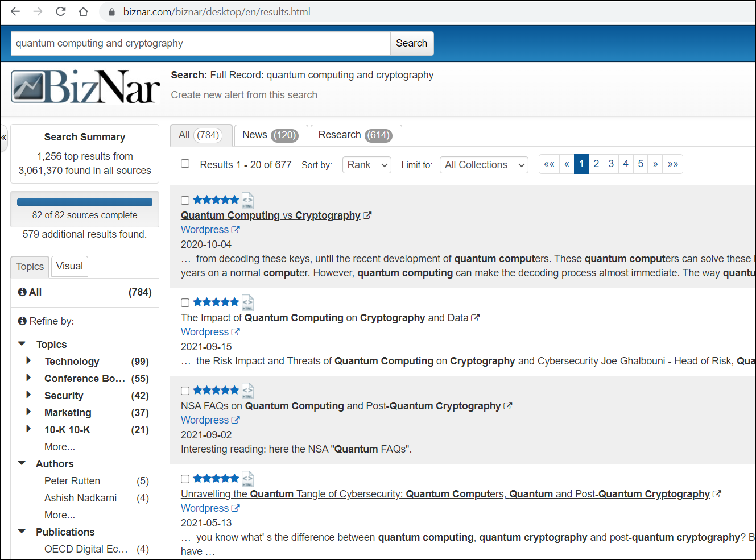Open the browser home icon
This screenshot has height=560, width=756.
(84, 11)
